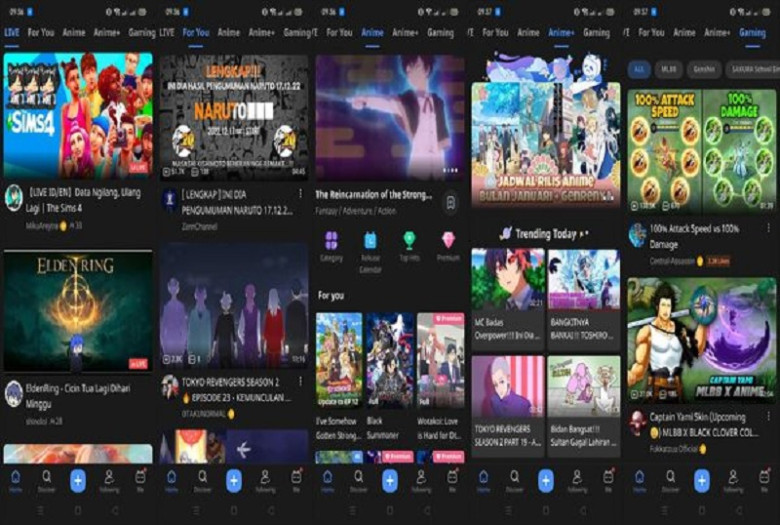Select the MLBB filter chip

pos(669,70)
